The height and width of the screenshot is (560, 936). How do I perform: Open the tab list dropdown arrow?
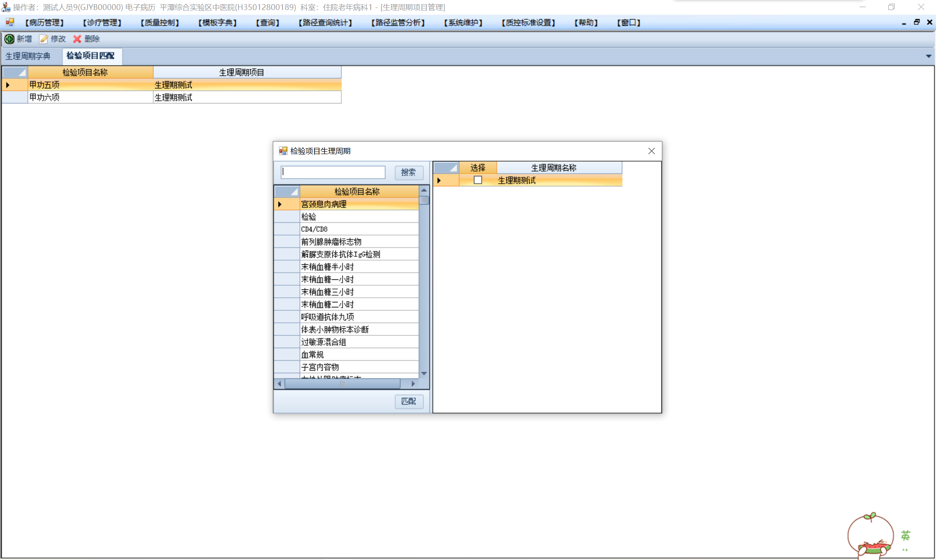928,56
